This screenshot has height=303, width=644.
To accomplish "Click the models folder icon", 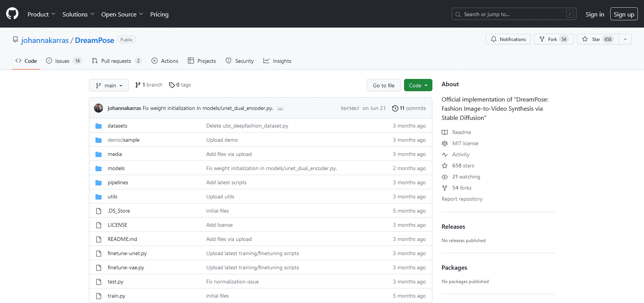I will tap(99, 168).
